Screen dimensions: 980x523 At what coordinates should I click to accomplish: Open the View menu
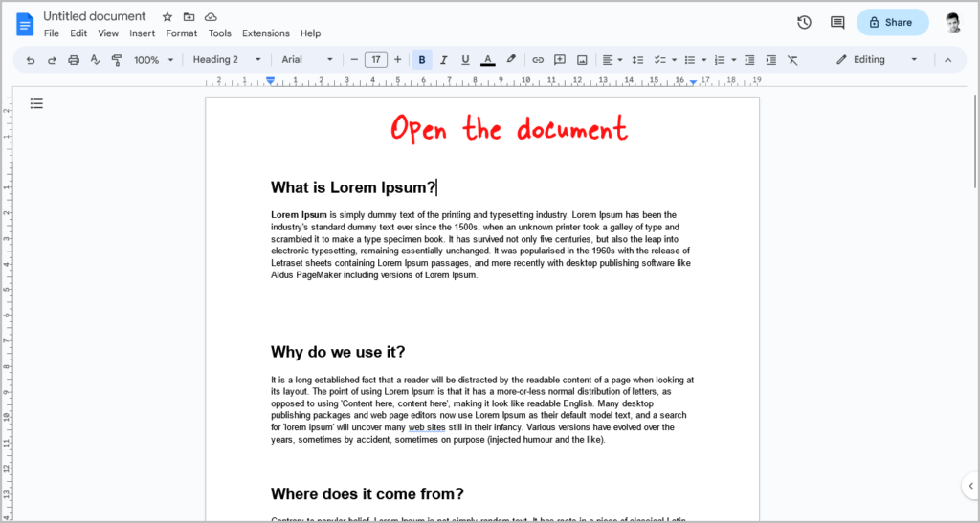pyautogui.click(x=108, y=33)
